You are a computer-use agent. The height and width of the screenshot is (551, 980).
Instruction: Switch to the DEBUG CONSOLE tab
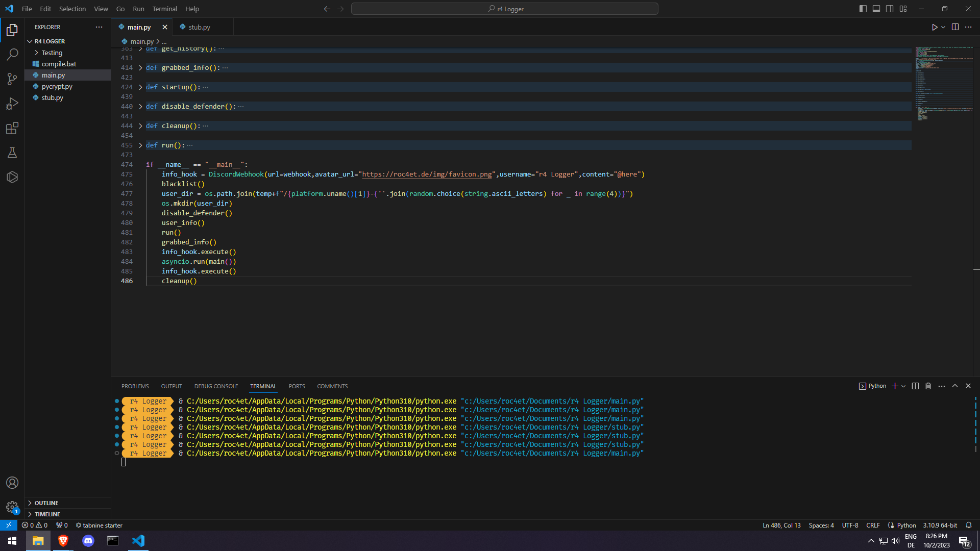point(216,386)
